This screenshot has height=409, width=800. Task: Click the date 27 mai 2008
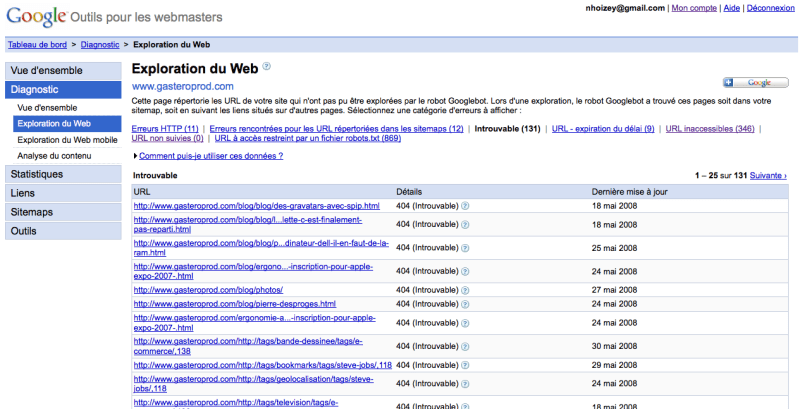tap(614, 290)
